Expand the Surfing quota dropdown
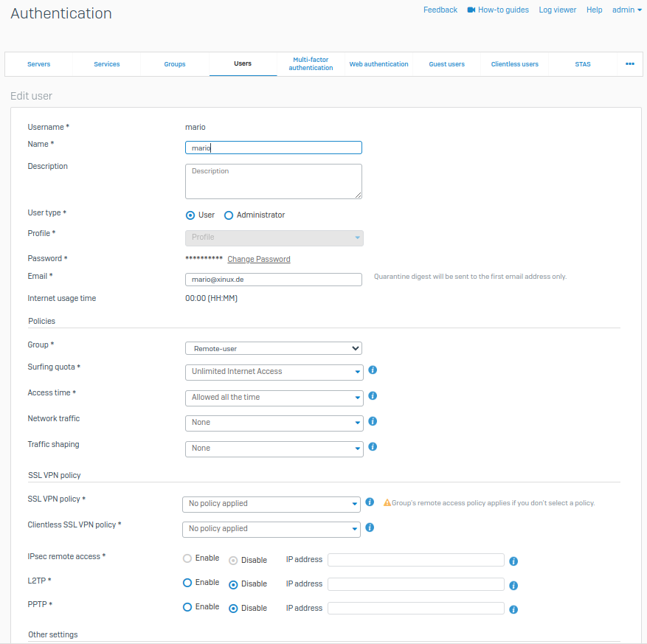Screen dimensions: 647x644 pyautogui.click(x=274, y=372)
